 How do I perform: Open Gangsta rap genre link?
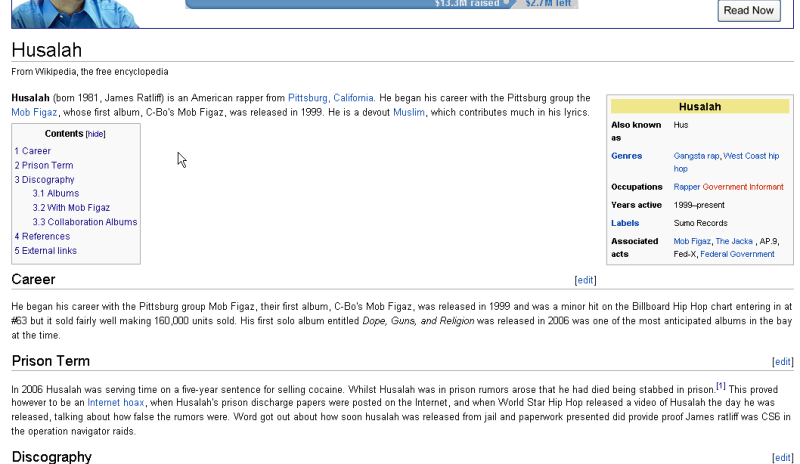696,156
